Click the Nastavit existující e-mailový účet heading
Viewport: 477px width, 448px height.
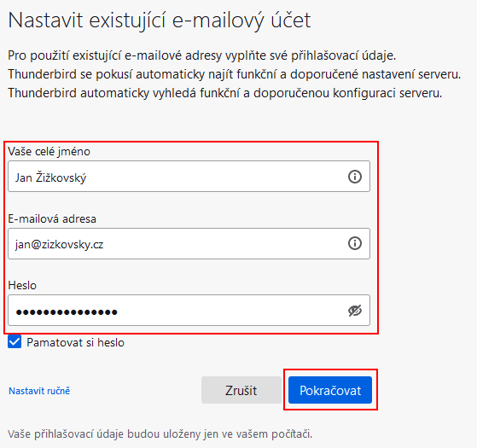point(160,20)
